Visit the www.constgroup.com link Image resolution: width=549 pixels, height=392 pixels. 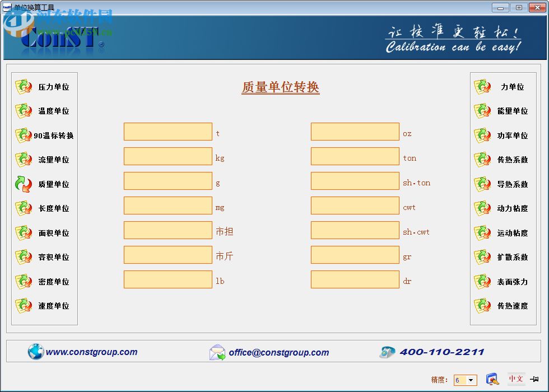coord(94,352)
